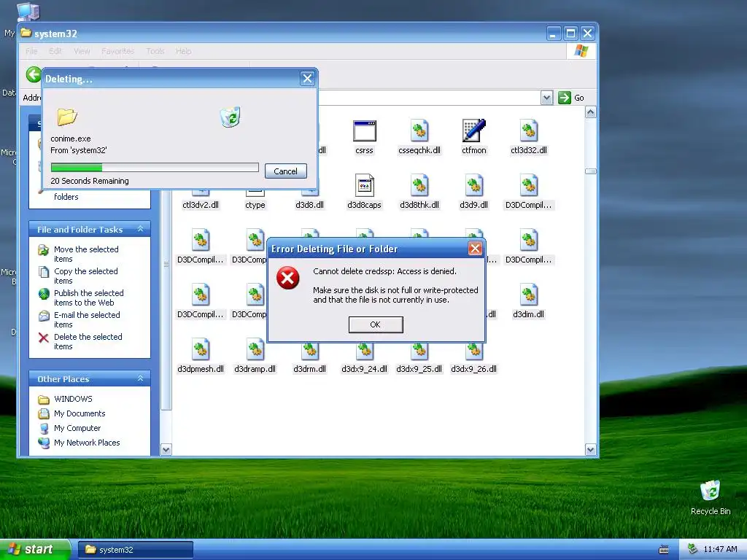Click the system tray notification icon
The width and height of the screenshot is (747, 560).
click(x=692, y=550)
